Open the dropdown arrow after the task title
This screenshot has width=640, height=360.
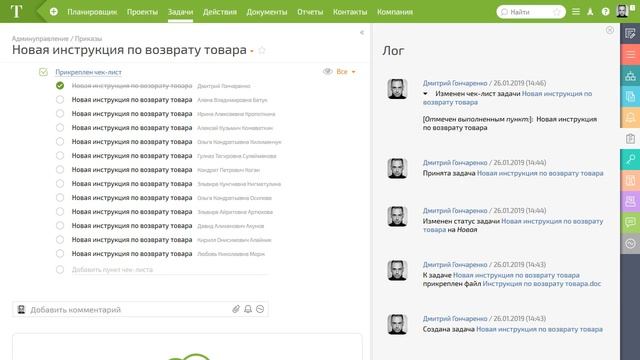click(252, 51)
